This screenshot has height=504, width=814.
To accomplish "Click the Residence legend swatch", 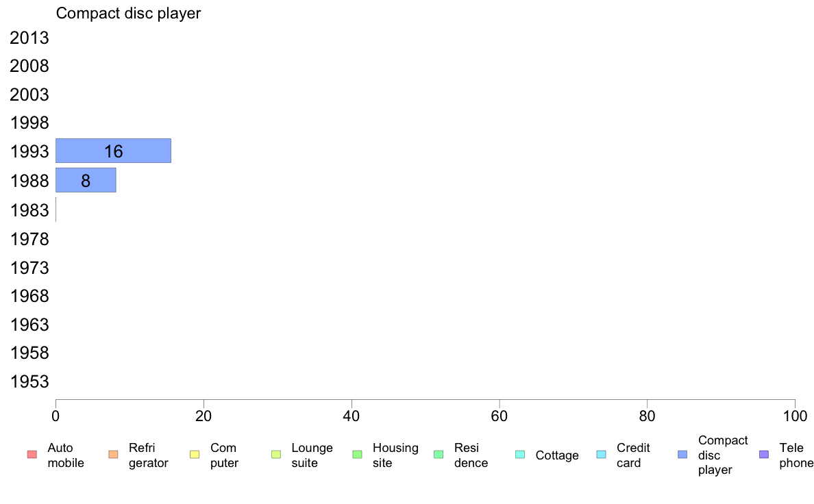I will click(x=439, y=455).
